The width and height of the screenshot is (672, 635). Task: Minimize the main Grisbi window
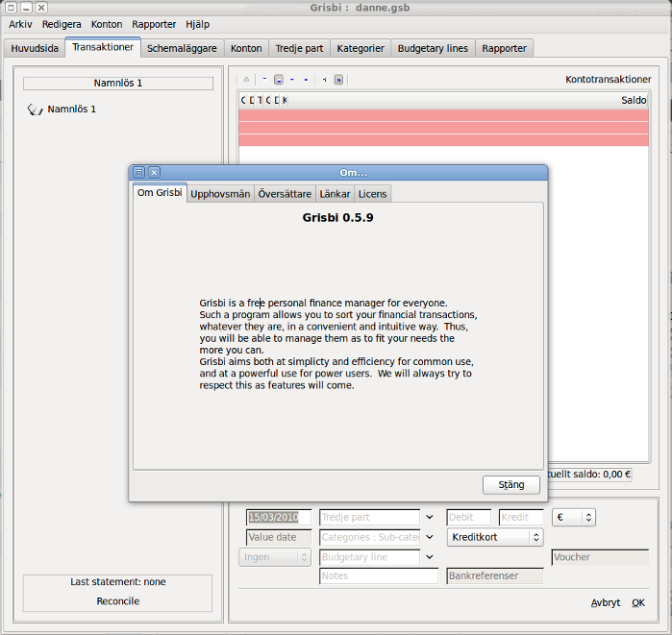coord(26,8)
